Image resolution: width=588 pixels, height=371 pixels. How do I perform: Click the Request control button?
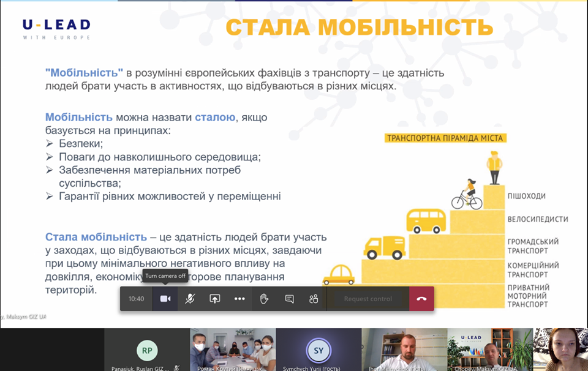367,299
